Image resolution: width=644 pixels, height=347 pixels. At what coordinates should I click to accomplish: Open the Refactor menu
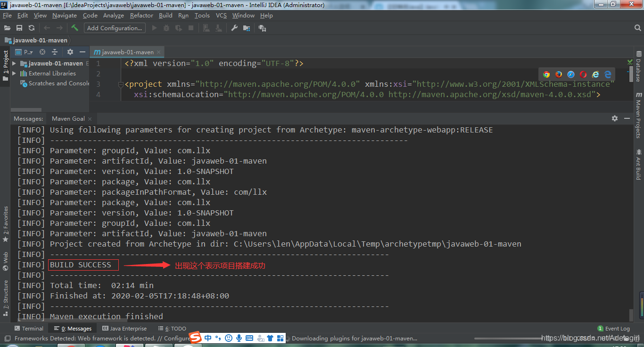[x=141, y=15]
